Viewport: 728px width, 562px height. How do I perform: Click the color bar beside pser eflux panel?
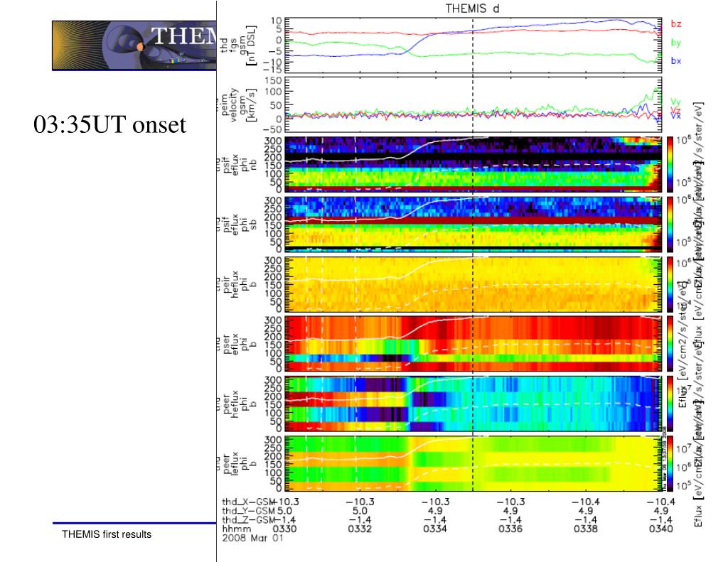[x=670, y=344]
